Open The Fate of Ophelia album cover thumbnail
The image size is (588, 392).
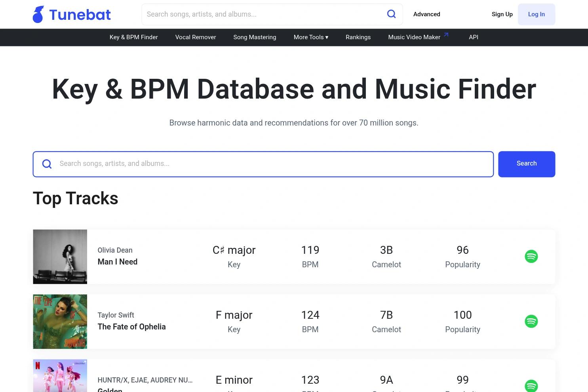coord(60,322)
